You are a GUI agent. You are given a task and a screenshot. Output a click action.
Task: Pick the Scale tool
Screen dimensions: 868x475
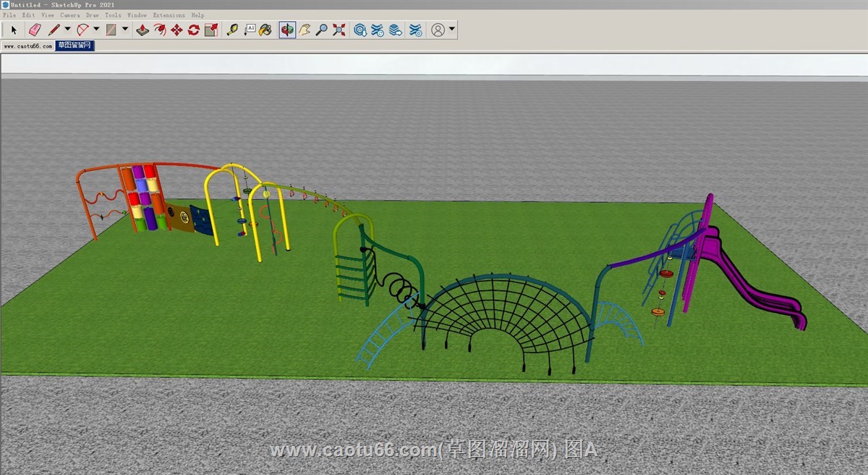[210, 30]
